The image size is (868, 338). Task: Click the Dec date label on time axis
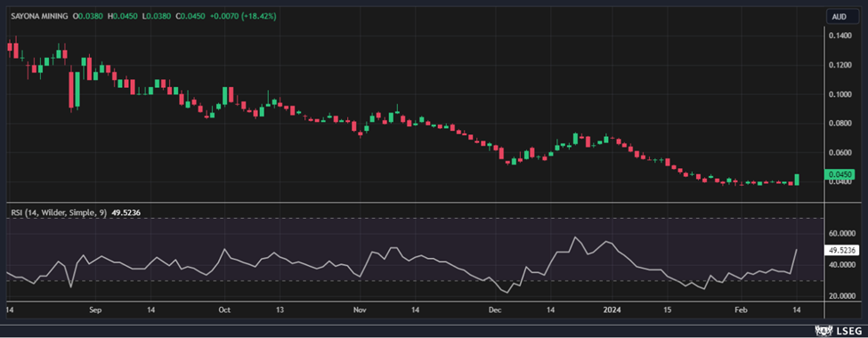[x=495, y=310]
